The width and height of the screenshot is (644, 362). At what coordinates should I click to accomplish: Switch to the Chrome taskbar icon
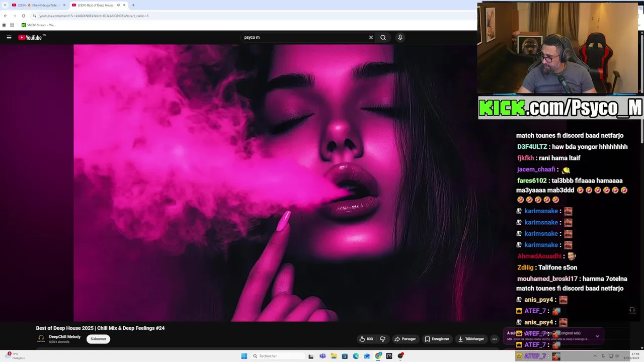378,356
